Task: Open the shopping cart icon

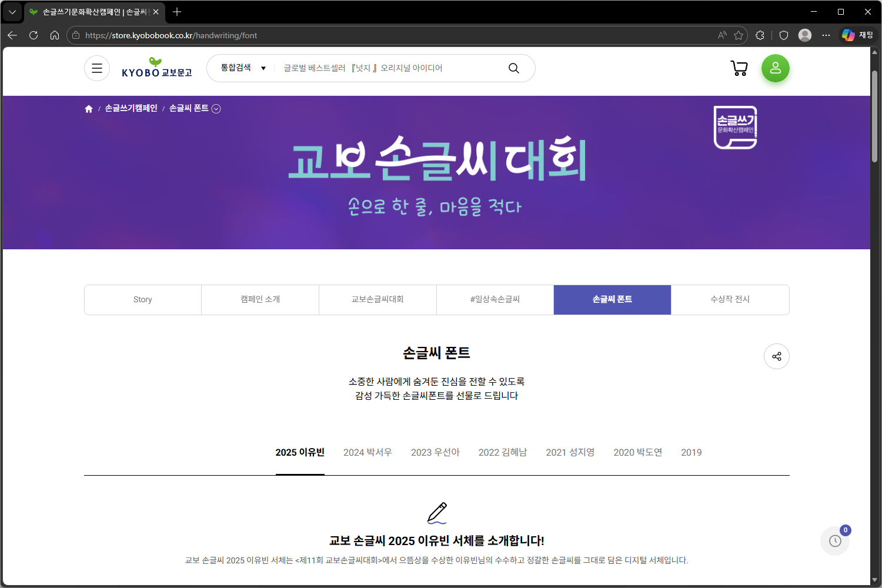Action: click(739, 68)
